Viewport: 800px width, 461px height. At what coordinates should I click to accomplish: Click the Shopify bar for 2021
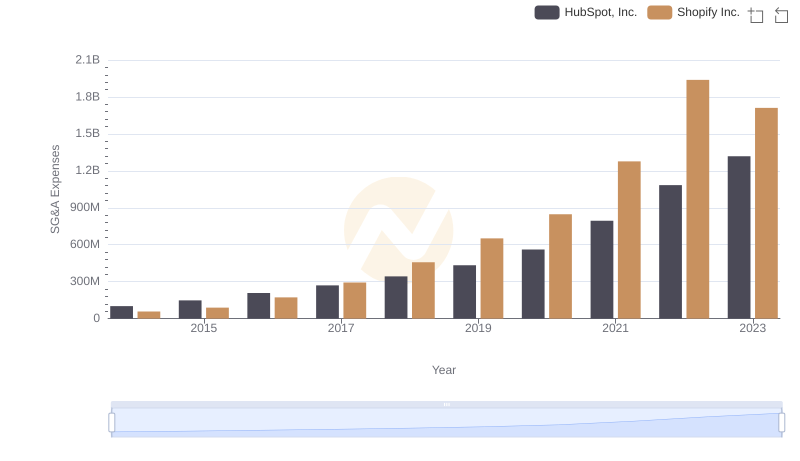pyautogui.click(x=629, y=240)
